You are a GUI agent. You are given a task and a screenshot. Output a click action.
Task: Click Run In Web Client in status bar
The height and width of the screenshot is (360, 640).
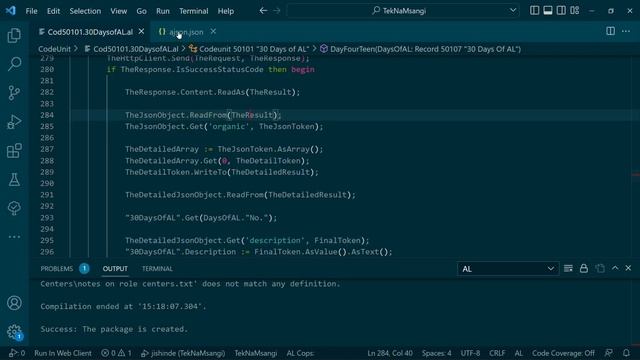[63, 353]
